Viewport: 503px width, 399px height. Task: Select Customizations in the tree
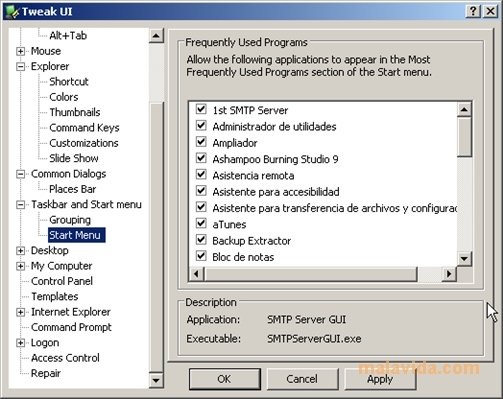(x=84, y=143)
